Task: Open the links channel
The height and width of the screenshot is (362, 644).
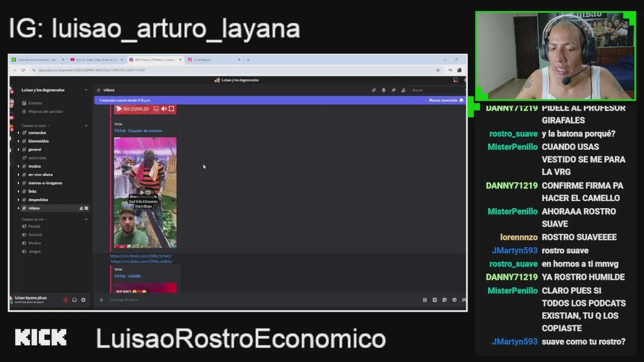Action: pyautogui.click(x=32, y=192)
